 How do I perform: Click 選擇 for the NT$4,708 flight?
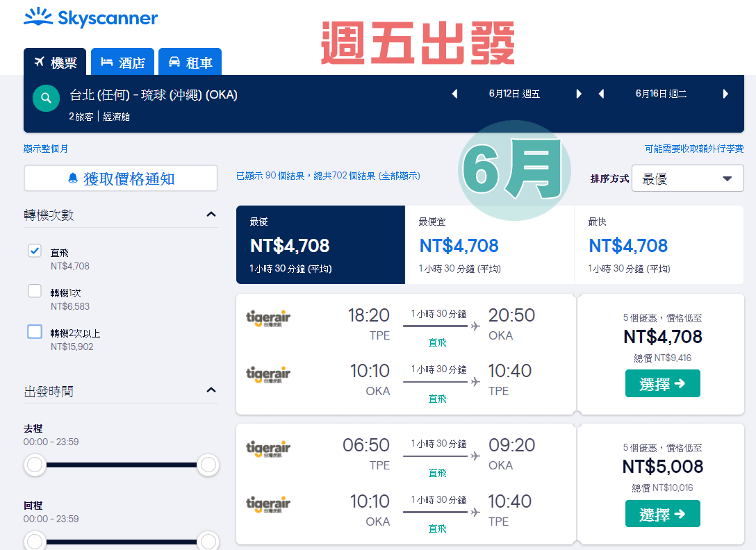click(x=662, y=384)
